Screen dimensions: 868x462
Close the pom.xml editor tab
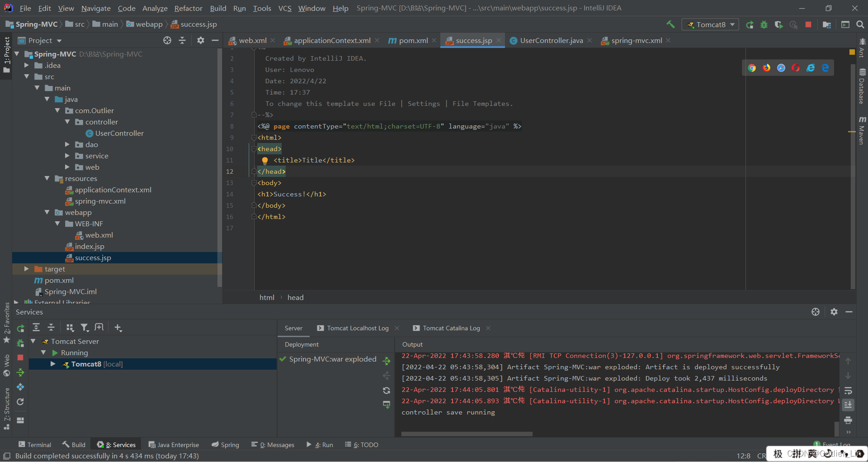pos(434,40)
